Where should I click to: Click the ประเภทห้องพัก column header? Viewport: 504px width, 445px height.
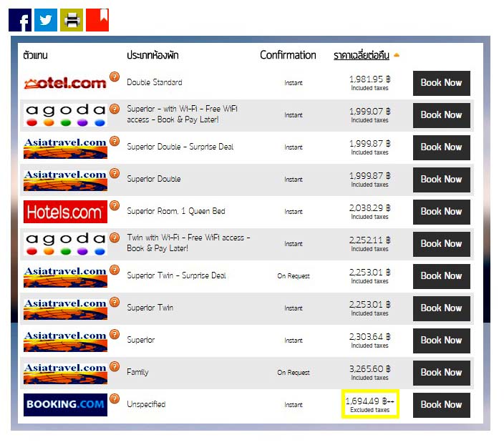click(x=152, y=55)
